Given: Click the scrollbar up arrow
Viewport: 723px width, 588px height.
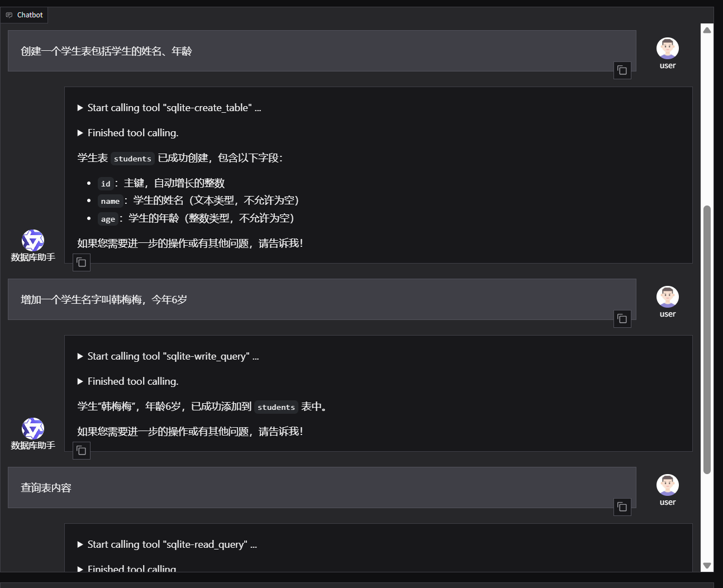Looking at the screenshot, I should pos(707,30).
